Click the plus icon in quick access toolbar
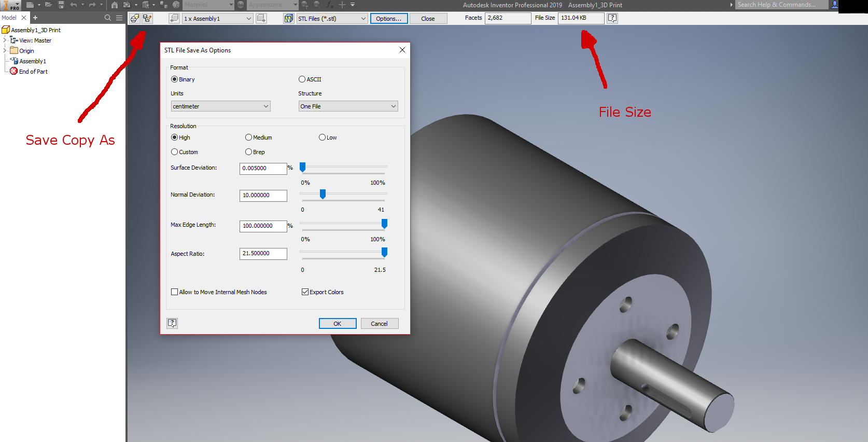 point(342,5)
